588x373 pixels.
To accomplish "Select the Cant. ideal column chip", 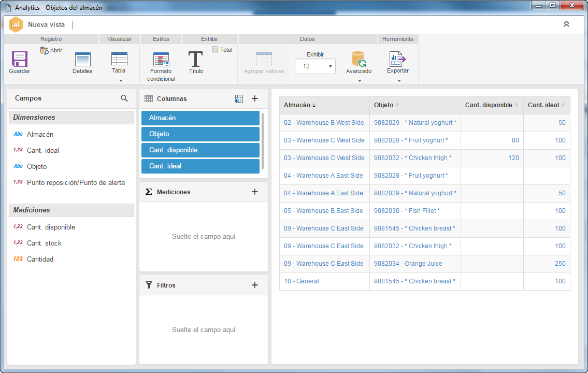I will [x=200, y=166].
